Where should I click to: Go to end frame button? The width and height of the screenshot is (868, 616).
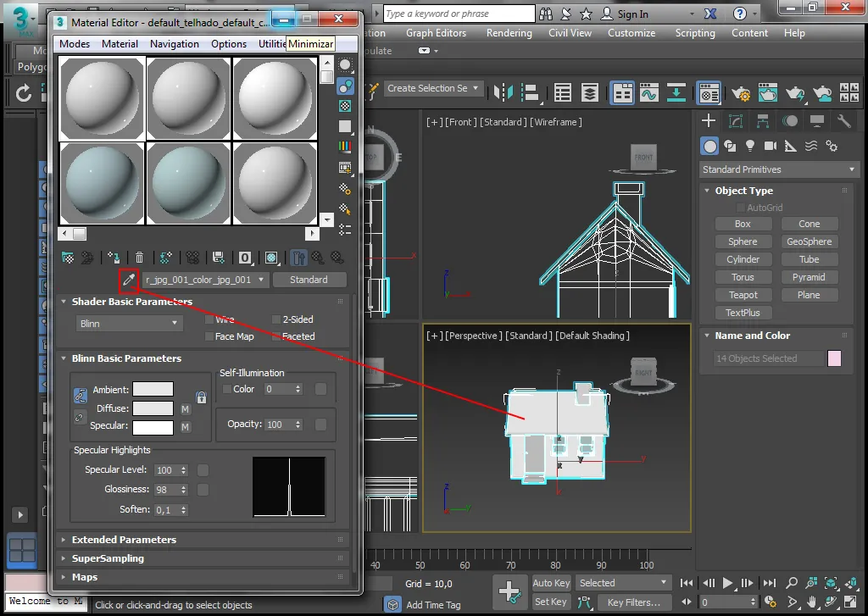click(x=770, y=583)
